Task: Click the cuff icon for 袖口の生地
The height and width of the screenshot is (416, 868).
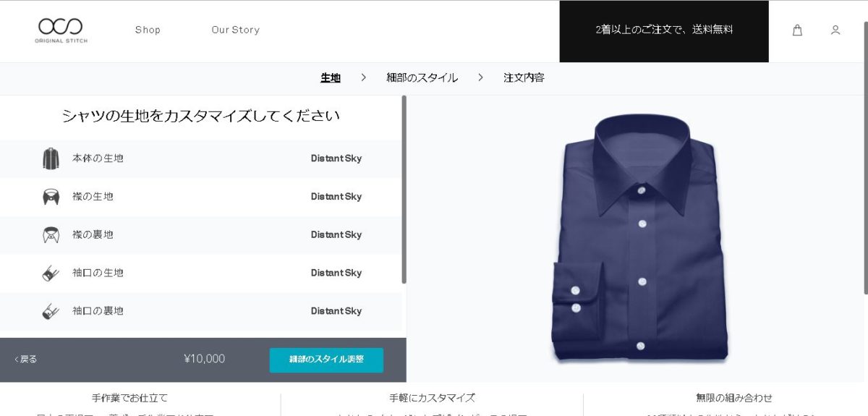Action: pyautogui.click(x=51, y=273)
